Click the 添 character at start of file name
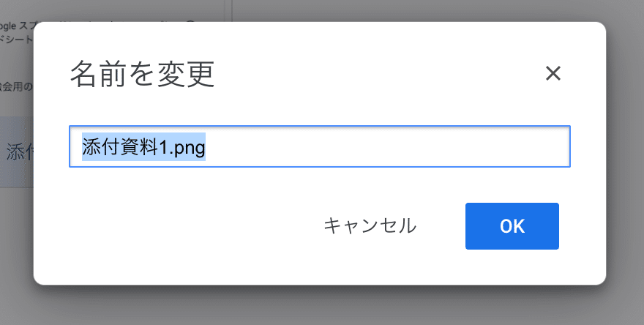The image size is (644, 325). 91,147
